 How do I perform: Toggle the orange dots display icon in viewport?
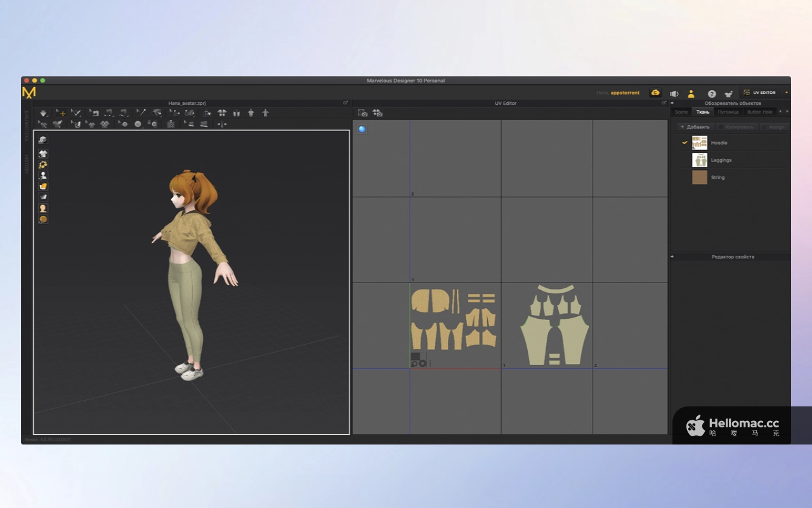coord(43,164)
